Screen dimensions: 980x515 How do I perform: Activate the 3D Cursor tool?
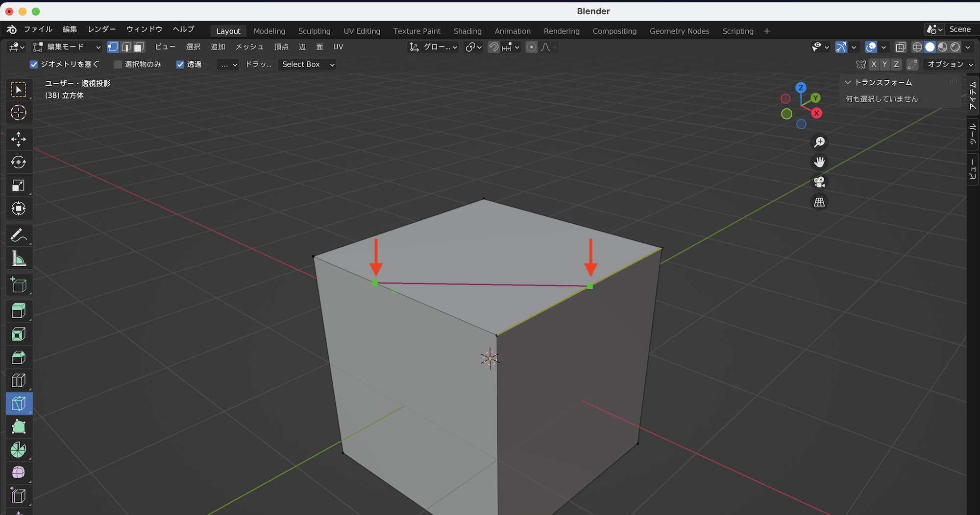point(19,113)
